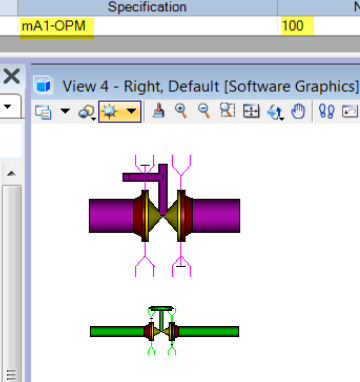Open the Walk mode footprints tool
Image resolution: width=360 pixels, height=382 pixels.
point(327,111)
